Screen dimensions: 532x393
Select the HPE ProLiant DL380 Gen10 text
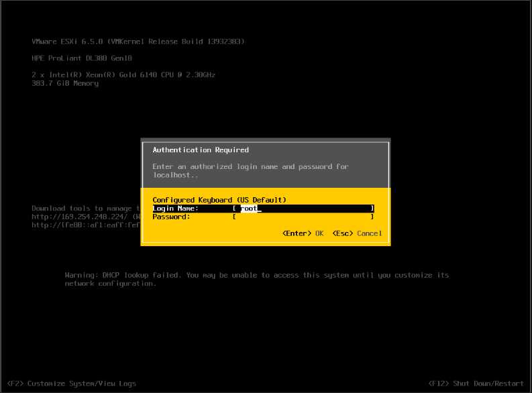(82, 58)
